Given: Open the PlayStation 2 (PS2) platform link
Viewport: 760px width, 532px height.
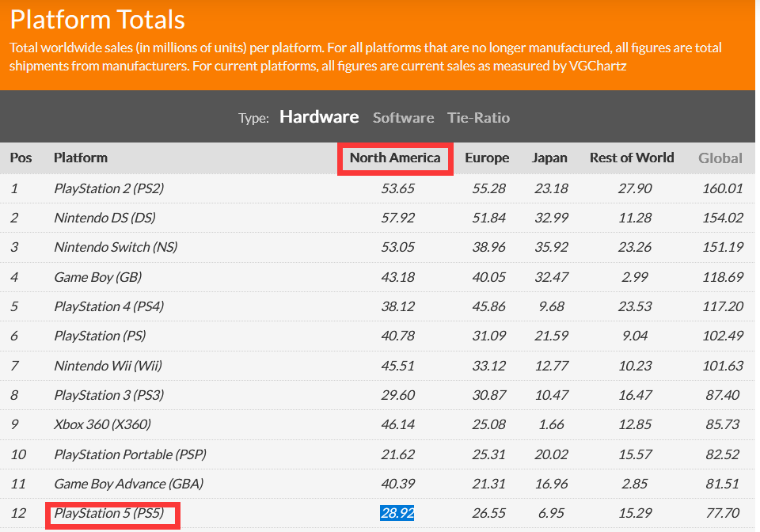Looking at the screenshot, I should (108, 188).
